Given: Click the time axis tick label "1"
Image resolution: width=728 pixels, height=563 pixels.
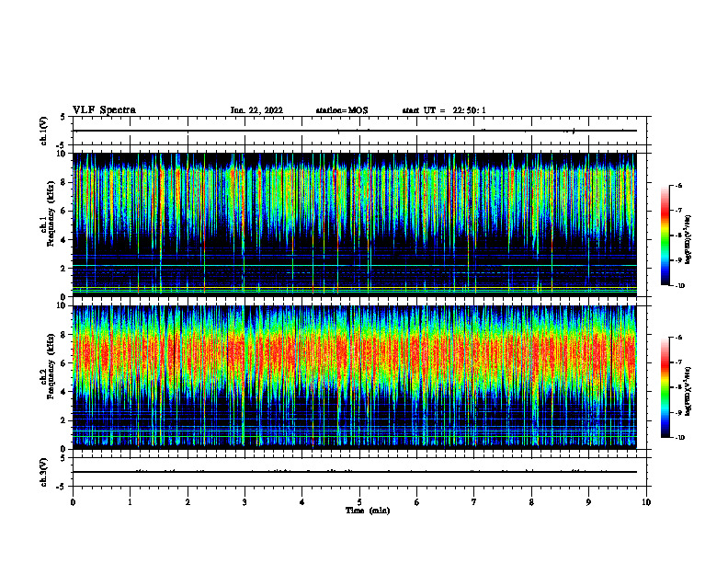Looking at the screenshot, I should [130, 502].
